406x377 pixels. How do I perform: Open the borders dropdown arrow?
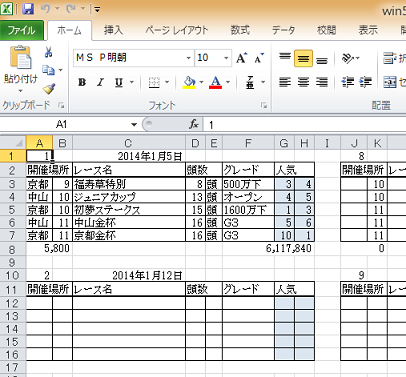coord(167,82)
